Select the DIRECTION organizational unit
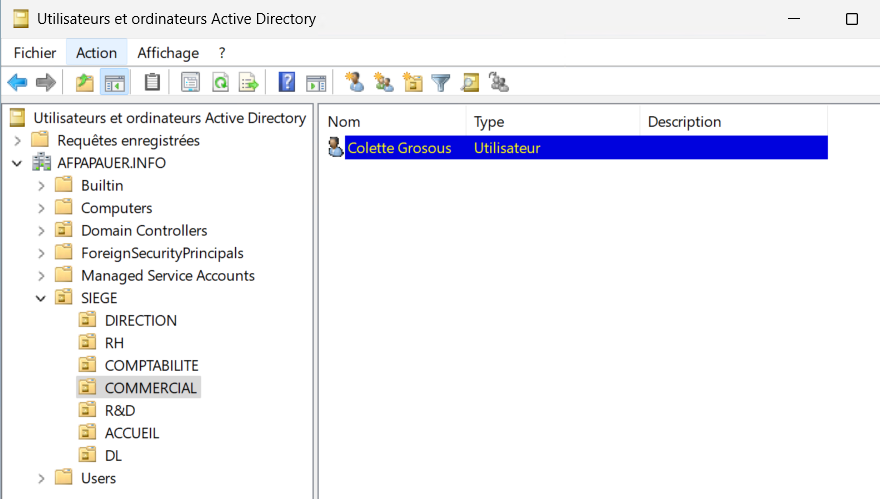Viewport: 880px width, 499px height. click(x=140, y=320)
